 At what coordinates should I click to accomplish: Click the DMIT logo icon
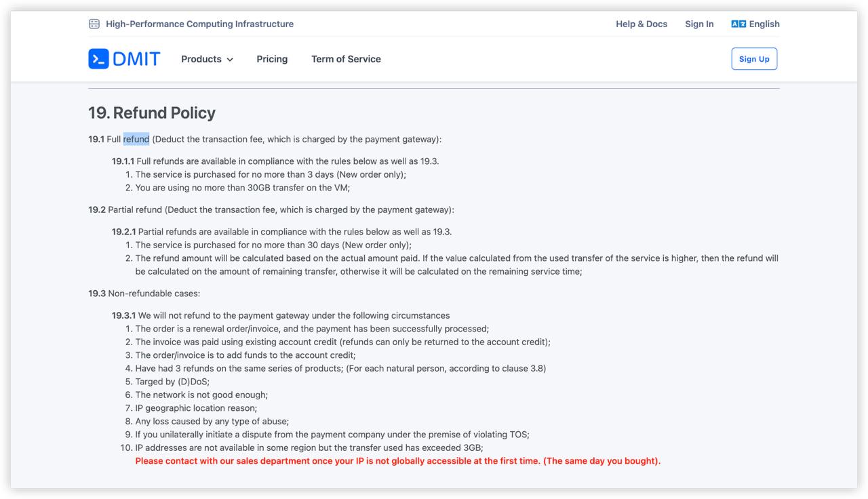click(x=98, y=59)
